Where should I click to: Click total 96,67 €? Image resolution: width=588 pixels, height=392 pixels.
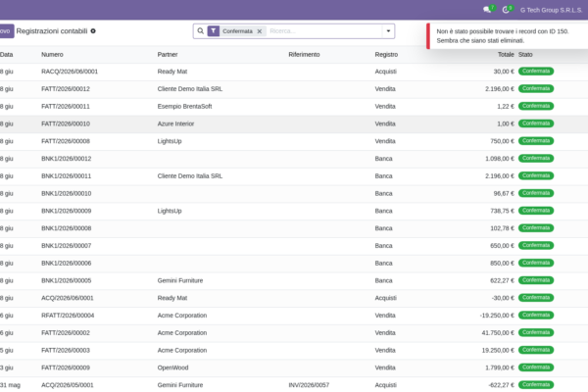pos(504,194)
